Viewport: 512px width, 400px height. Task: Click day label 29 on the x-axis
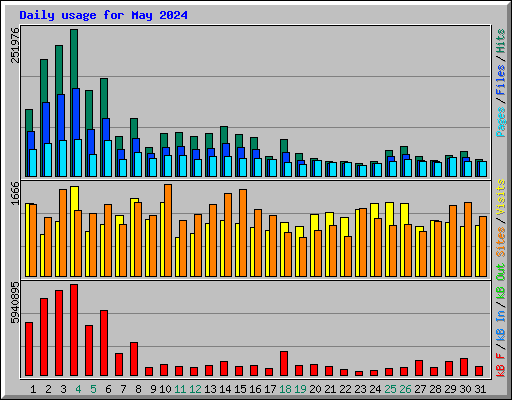pyautogui.click(x=450, y=389)
